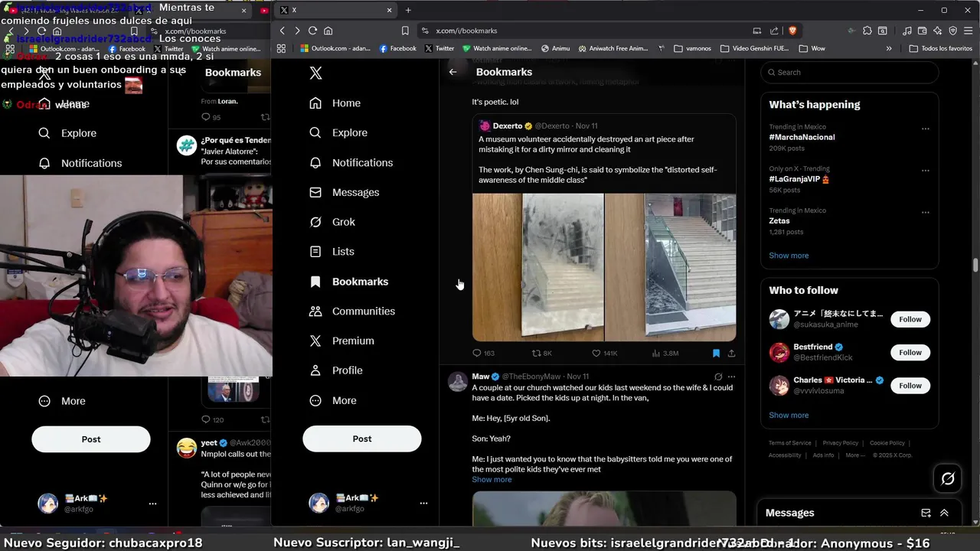Focus the X Search field
The width and height of the screenshot is (980, 551).
(x=849, y=73)
